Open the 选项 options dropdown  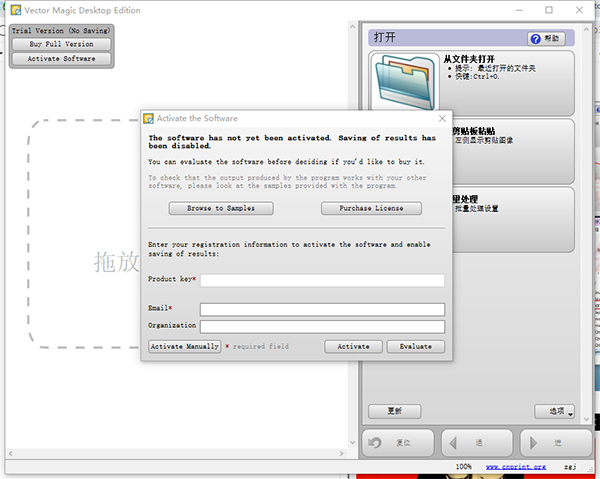554,411
